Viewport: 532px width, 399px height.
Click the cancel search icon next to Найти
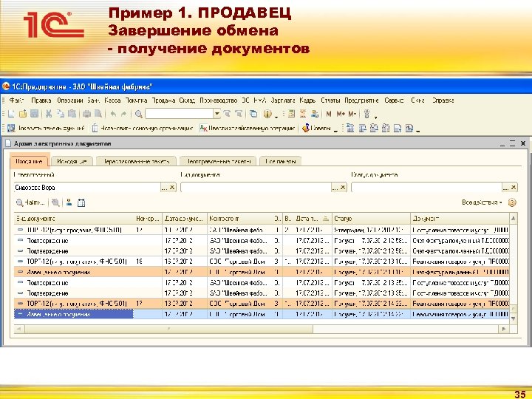[55, 203]
